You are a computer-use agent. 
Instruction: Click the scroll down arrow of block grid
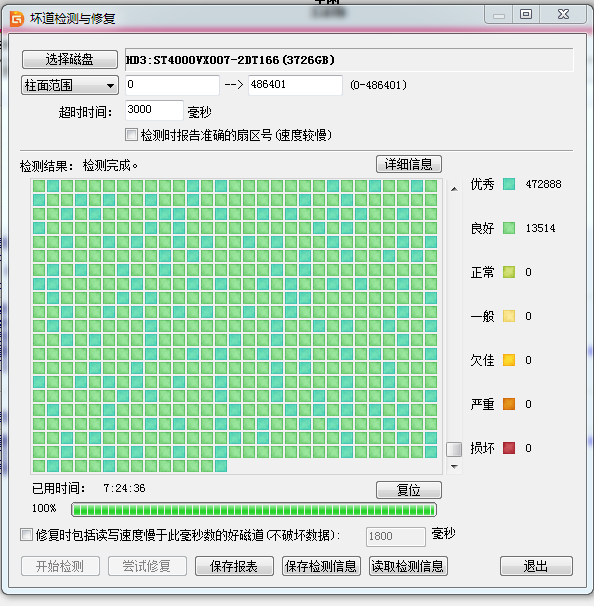pos(454,467)
